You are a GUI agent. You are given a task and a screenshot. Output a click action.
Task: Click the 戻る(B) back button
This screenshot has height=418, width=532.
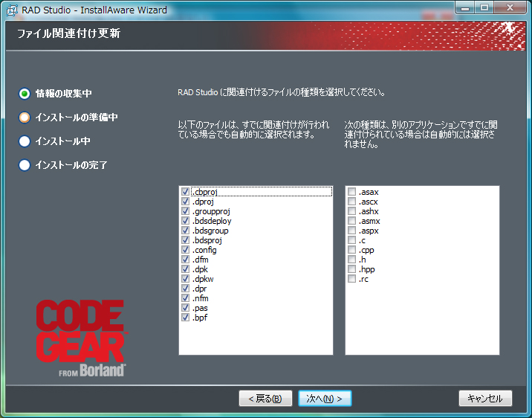coord(265,399)
